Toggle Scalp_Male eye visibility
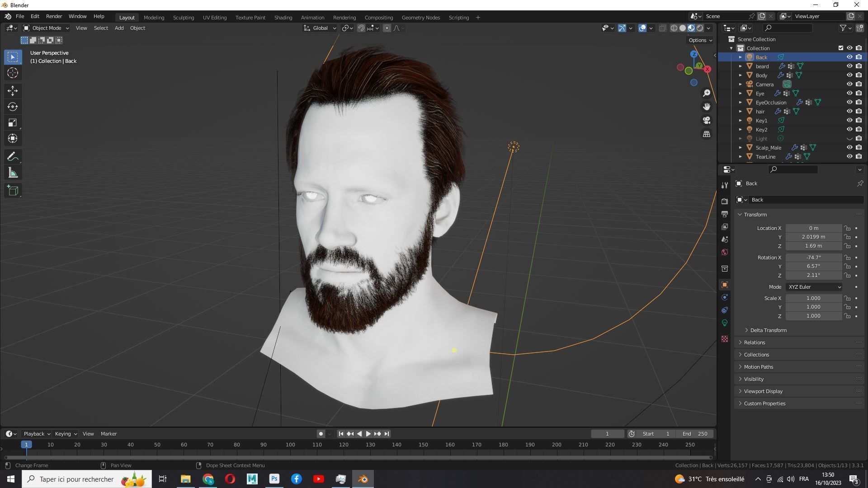The height and width of the screenshot is (488, 868). click(849, 147)
